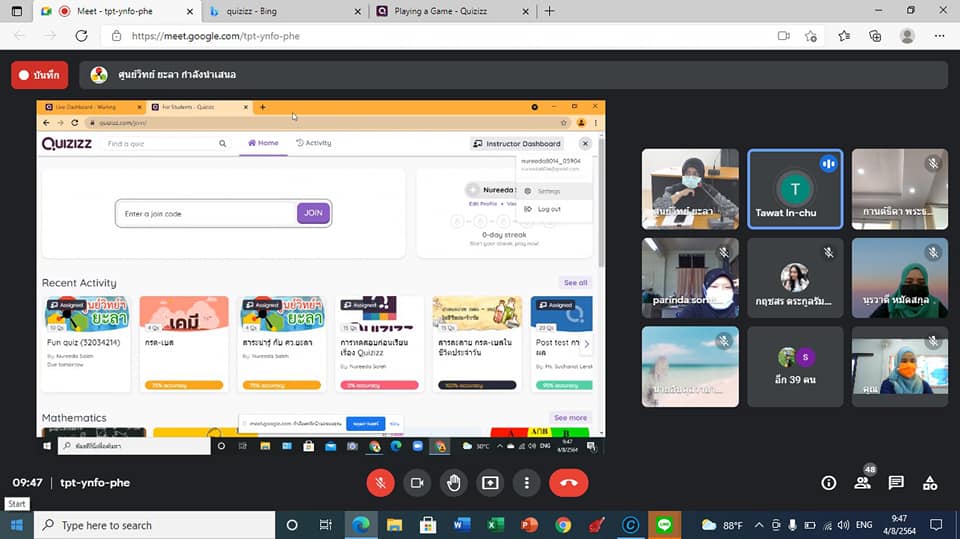This screenshot has width=960, height=539.
Task: Click the Type here to search box
Action: click(x=156, y=525)
